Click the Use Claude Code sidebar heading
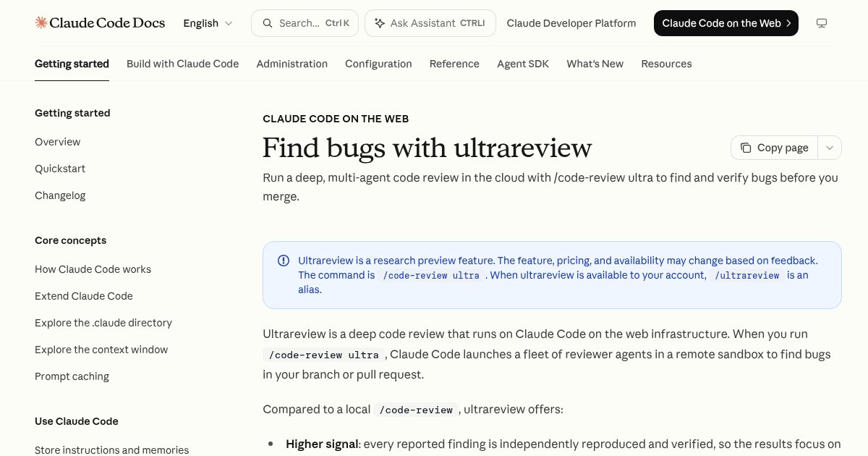 [76, 421]
